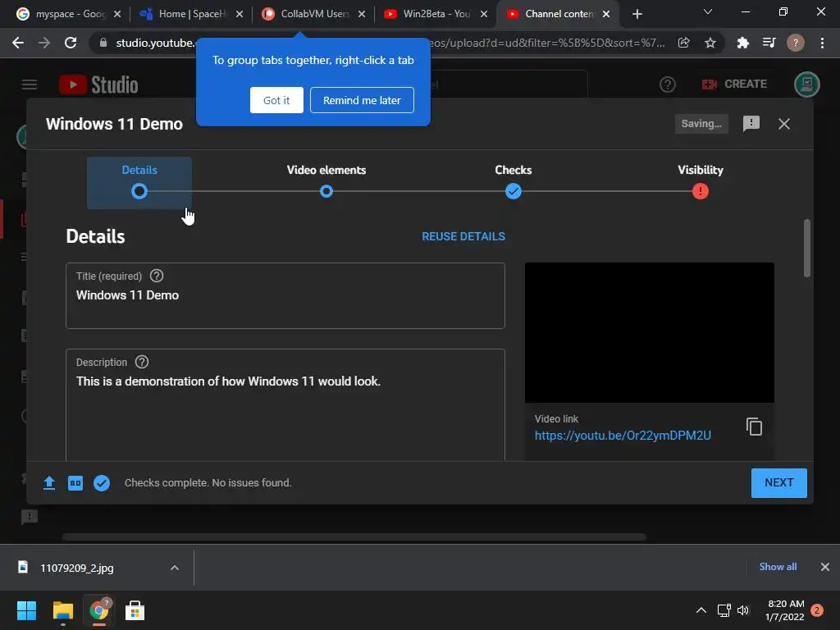Show hidden system tray icons
The height and width of the screenshot is (630, 840).
[x=701, y=610]
